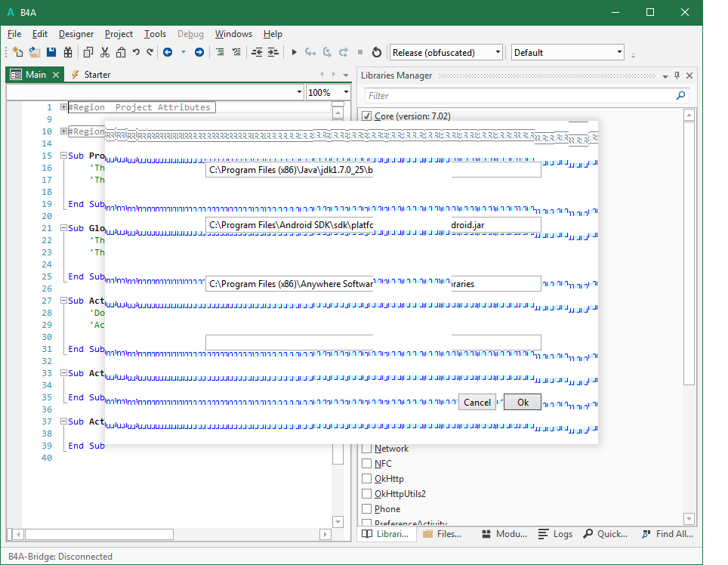The height and width of the screenshot is (565, 728).
Task: Click Cancel in the paths dialog
Action: pos(477,402)
